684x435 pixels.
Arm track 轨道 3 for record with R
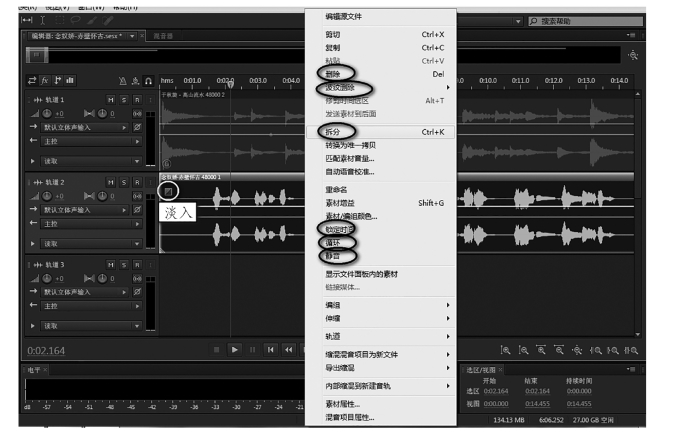coord(137,265)
